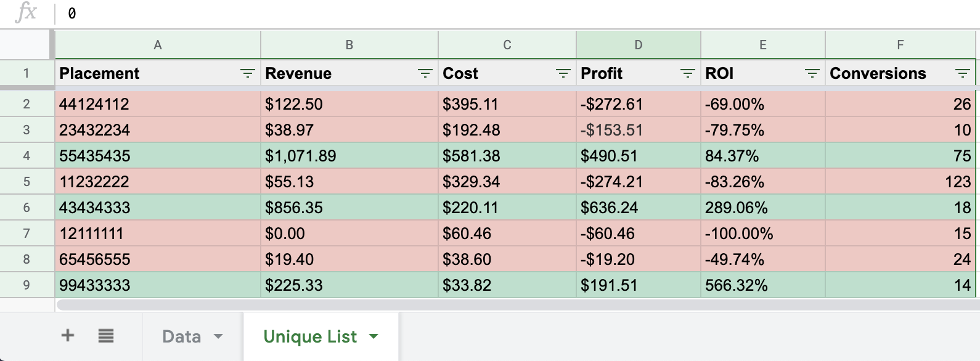Screen dimensions: 980x361
Task: Open the Revenue column filter icon
Action: click(x=425, y=73)
